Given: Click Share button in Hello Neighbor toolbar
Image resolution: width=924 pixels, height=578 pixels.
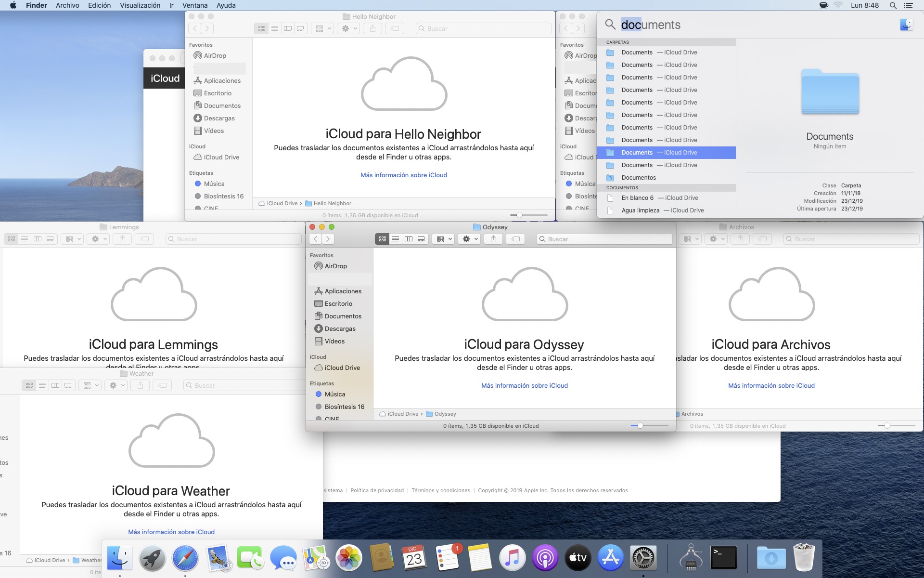Looking at the screenshot, I should click(x=372, y=28).
